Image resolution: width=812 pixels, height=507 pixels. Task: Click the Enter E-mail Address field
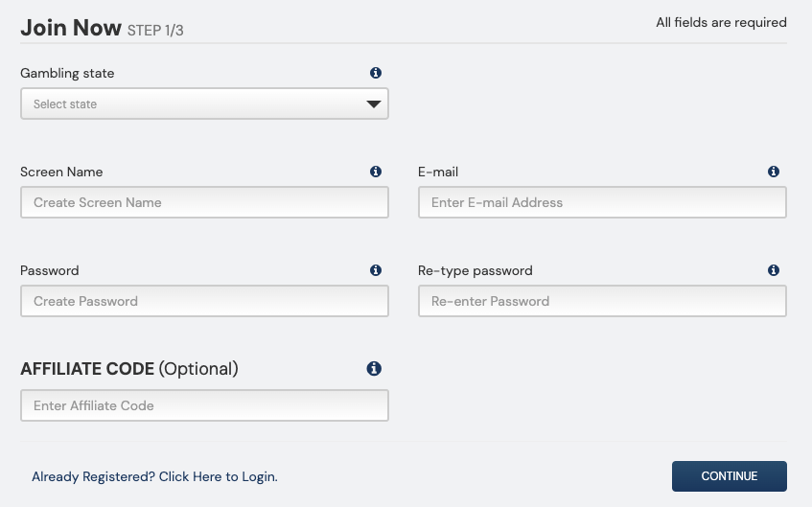coord(602,202)
